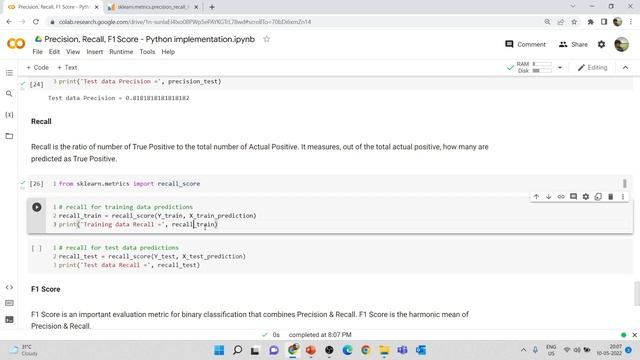
Task: Click the run bracket of recall_test cell
Action: (x=37, y=248)
